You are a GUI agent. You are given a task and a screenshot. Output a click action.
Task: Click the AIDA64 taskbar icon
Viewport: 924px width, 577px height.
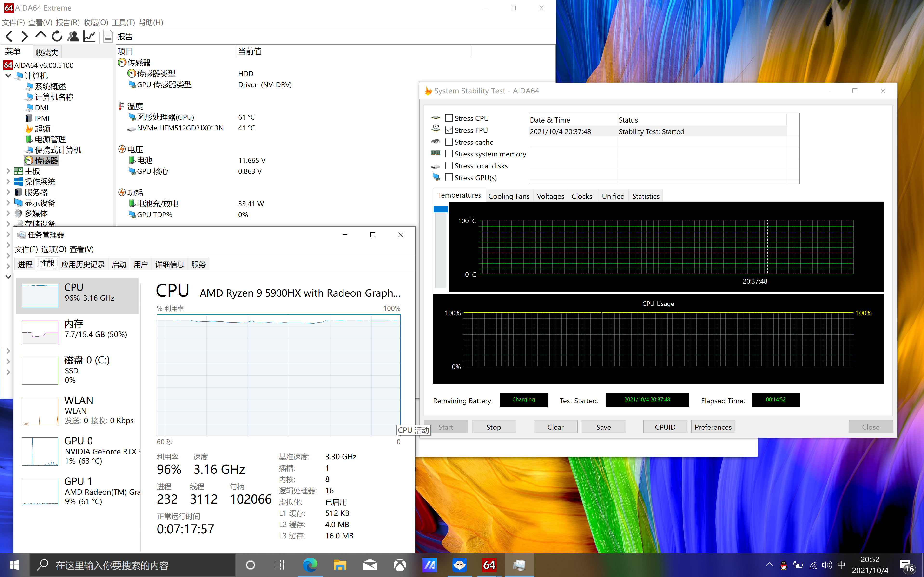[489, 565]
